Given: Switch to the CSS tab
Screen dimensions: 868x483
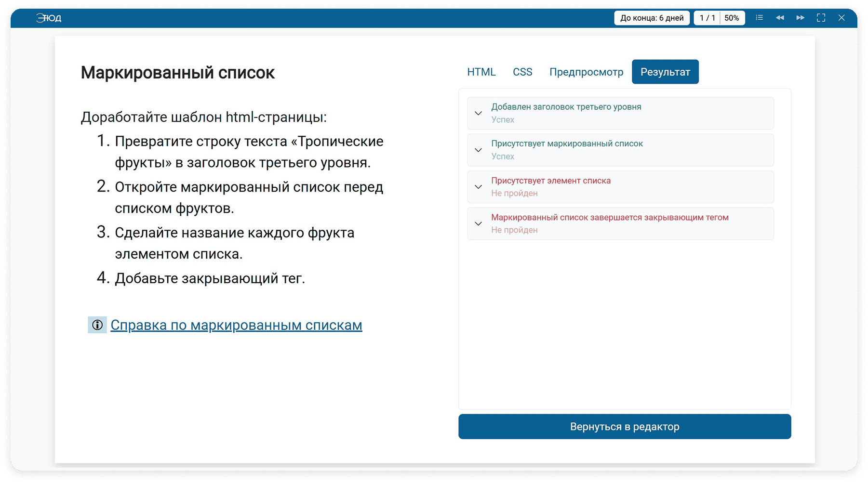Looking at the screenshot, I should [522, 72].
